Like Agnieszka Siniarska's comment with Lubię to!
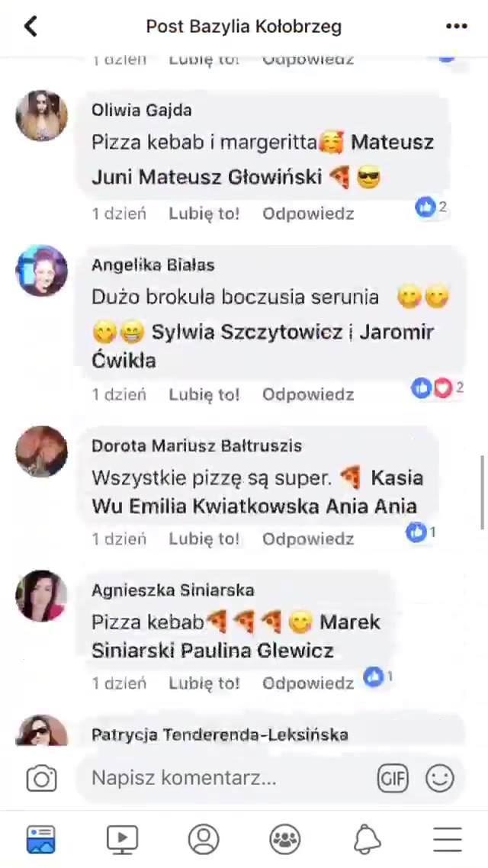The width and height of the screenshot is (488, 868). click(x=204, y=683)
